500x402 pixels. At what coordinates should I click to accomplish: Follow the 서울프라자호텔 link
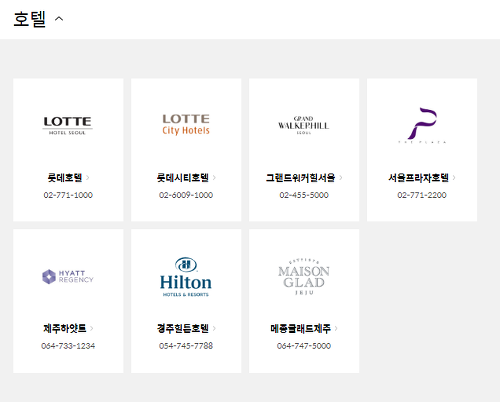[x=418, y=178]
